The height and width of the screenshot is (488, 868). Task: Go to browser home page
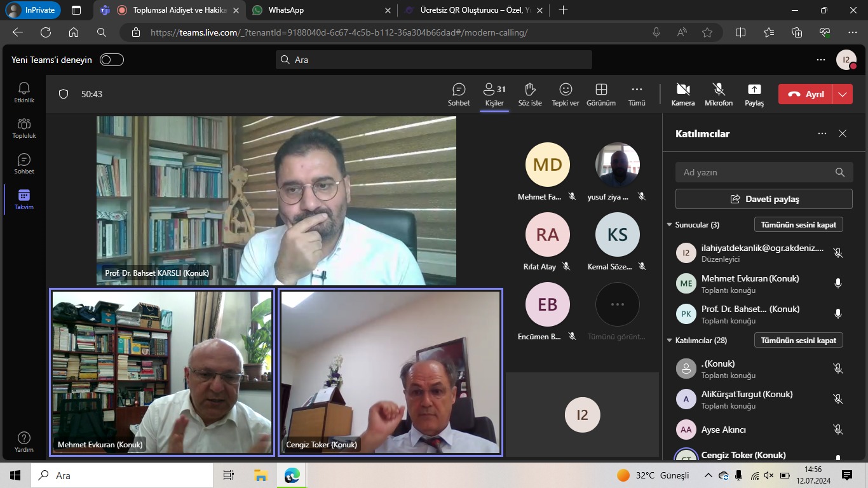pyautogui.click(x=74, y=32)
